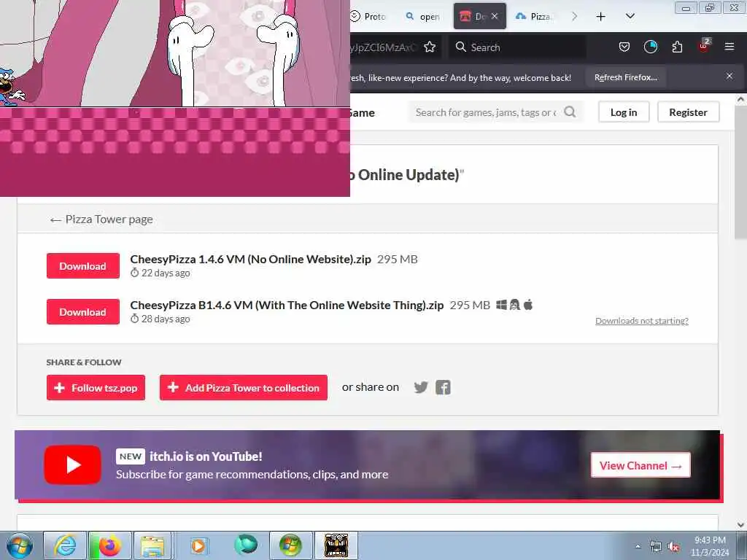Click the Refresh Firefox button

(625, 77)
